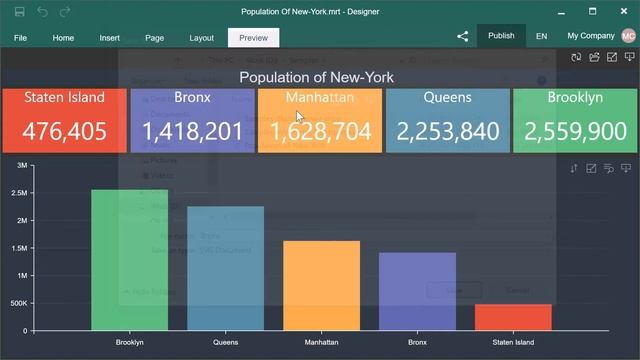Open the Page tab
The width and height of the screenshot is (640, 360).
click(x=154, y=38)
